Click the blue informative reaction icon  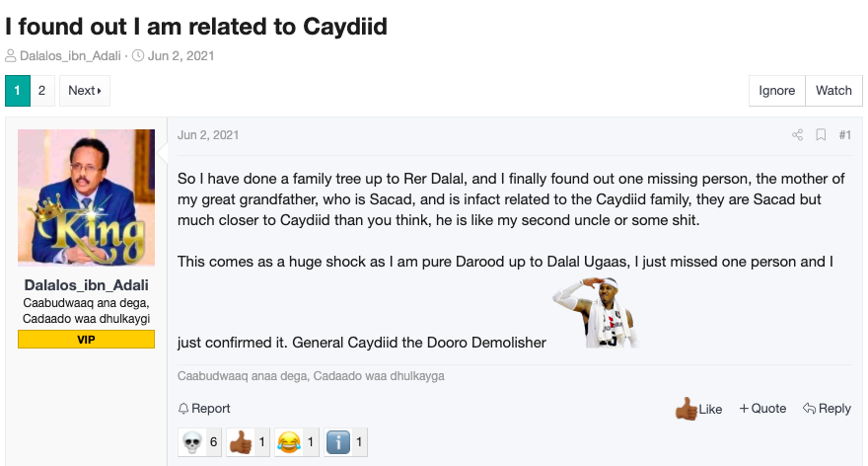(337, 442)
